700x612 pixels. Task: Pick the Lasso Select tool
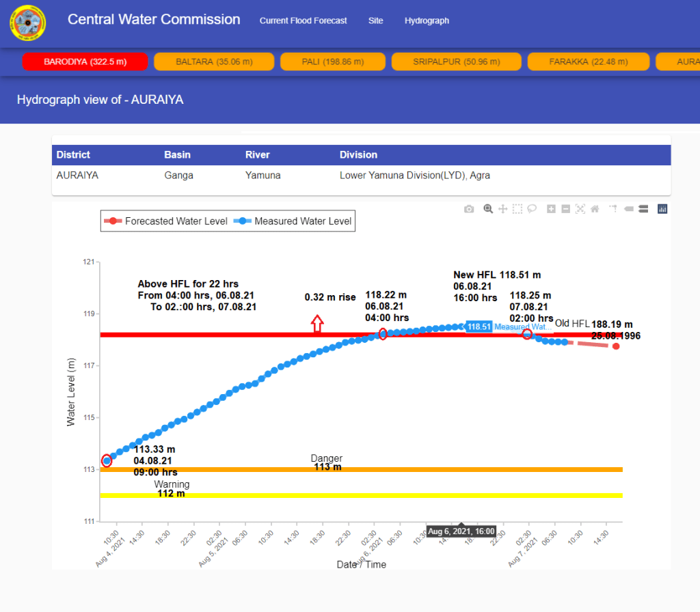point(532,209)
